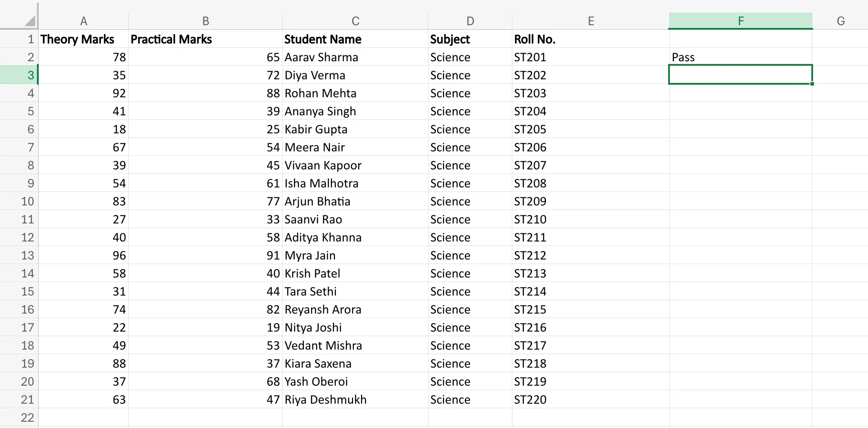Click the Subject header cell
Viewport: 868px width, 428px height.
coord(470,39)
